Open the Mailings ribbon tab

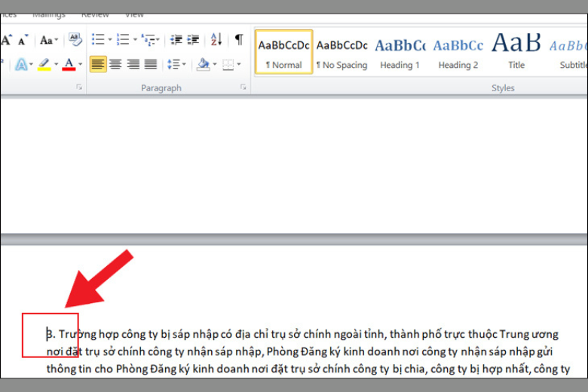(49, 15)
